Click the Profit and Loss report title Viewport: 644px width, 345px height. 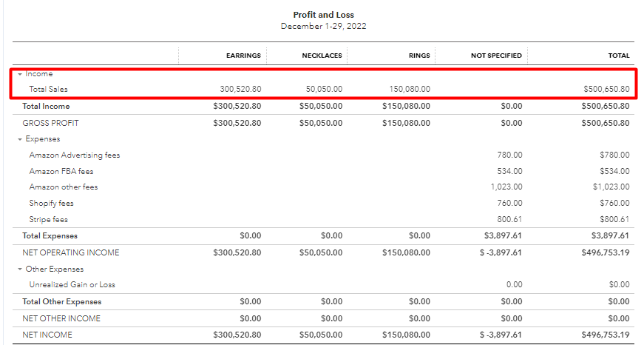click(324, 15)
